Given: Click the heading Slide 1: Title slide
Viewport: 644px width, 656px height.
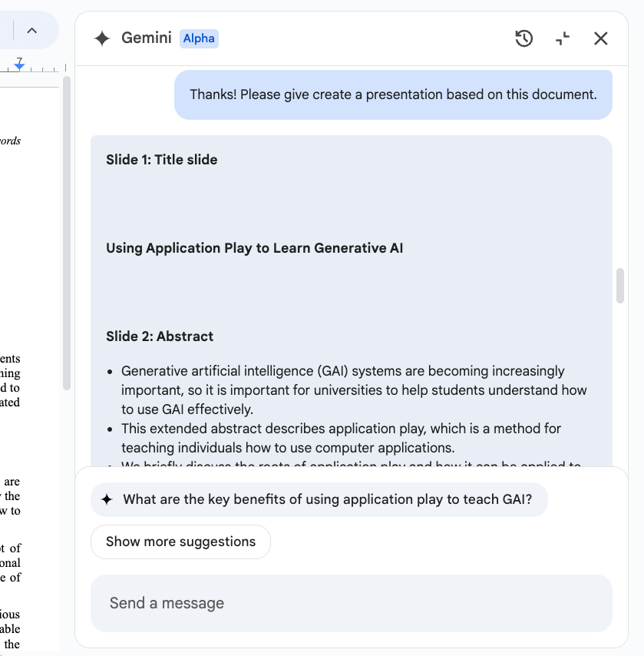Looking at the screenshot, I should point(161,160).
